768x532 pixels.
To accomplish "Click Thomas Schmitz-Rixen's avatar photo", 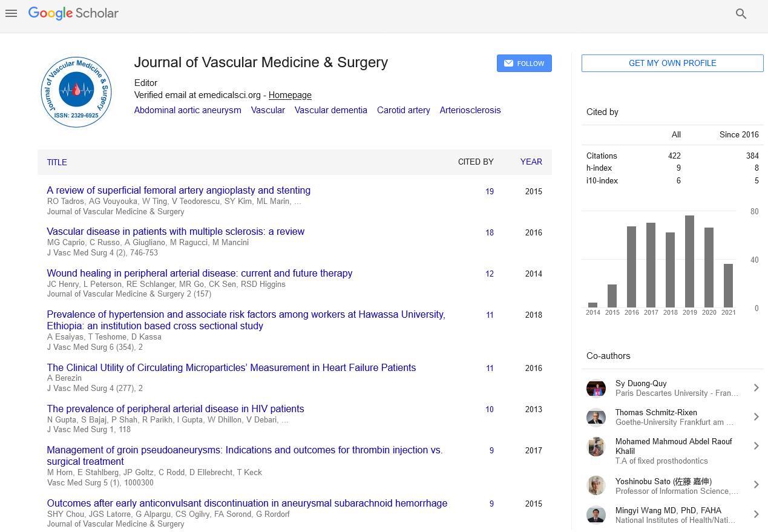I will [596, 417].
